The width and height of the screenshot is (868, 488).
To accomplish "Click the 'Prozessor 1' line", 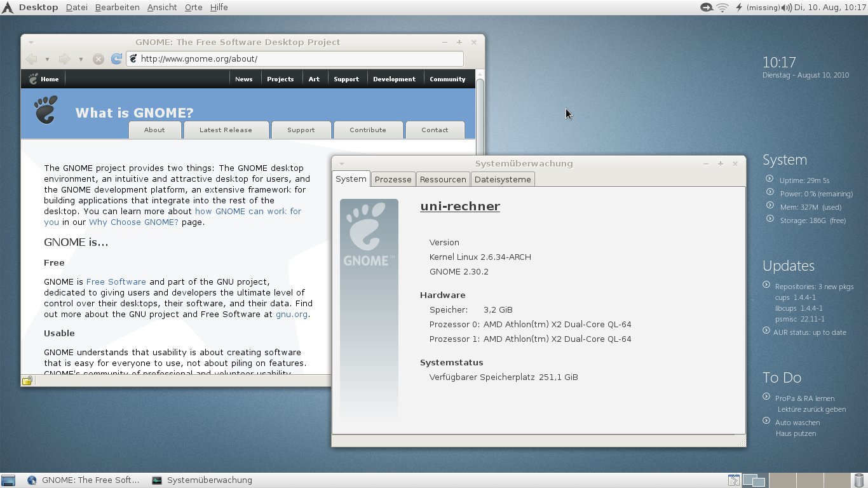I will coord(531,339).
